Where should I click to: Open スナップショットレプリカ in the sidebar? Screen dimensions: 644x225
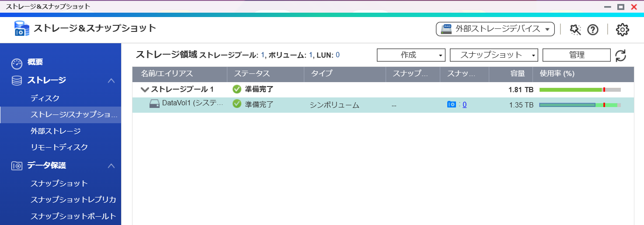73,200
